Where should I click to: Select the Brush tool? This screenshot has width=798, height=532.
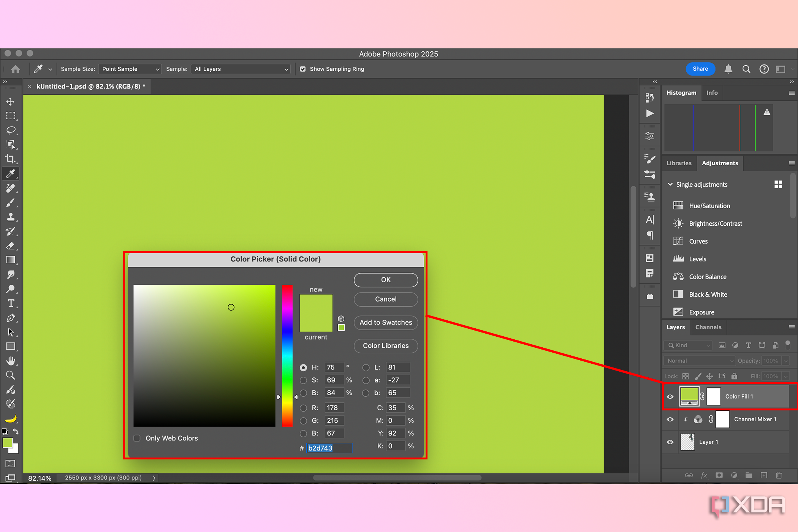pos(11,203)
